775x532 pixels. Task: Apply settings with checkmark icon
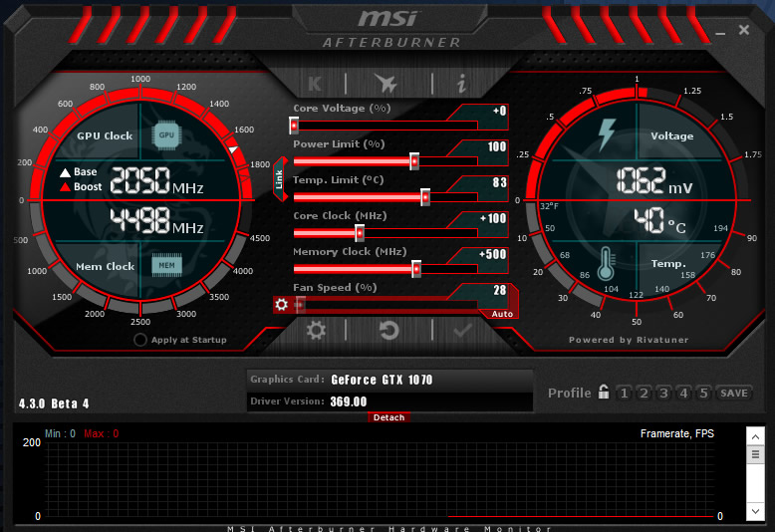[x=462, y=330]
